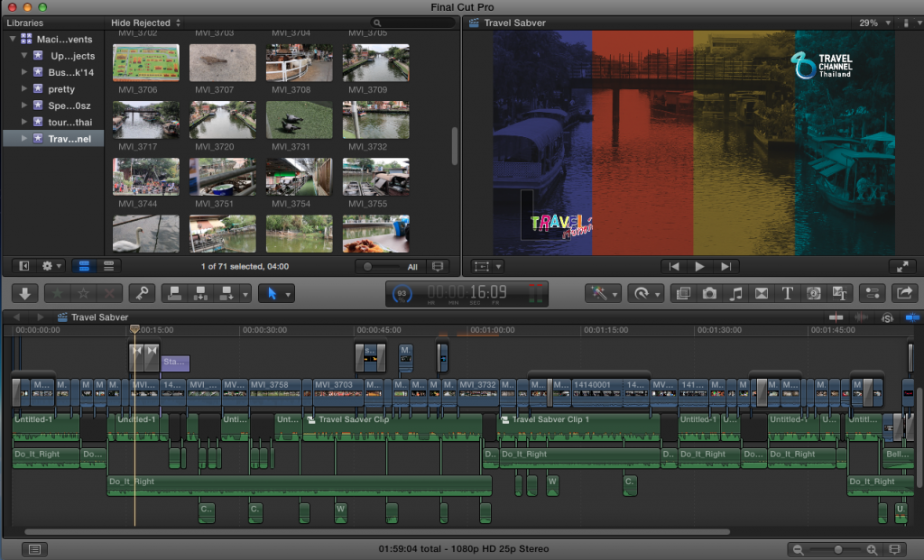This screenshot has width=924, height=560.
Task: Switch browser to filmstrip view
Action: (85, 266)
